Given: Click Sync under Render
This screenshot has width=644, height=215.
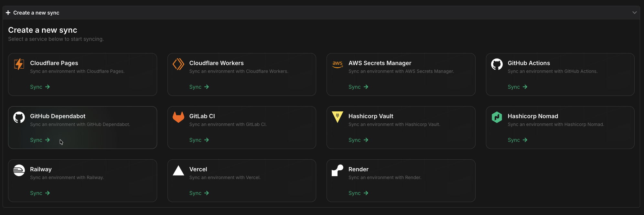Looking at the screenshot, I should click(x=358, y=193).
